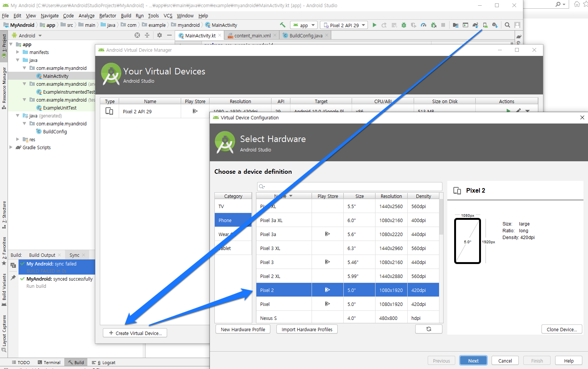This screenshot has height=369, width=588.
Task: Expand Gradle Scripts node
Action: (x=11, y=147)
